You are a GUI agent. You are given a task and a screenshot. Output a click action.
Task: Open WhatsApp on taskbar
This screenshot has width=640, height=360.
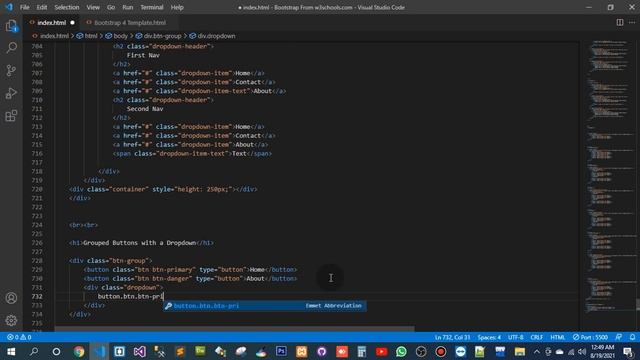tap(401, 351)
